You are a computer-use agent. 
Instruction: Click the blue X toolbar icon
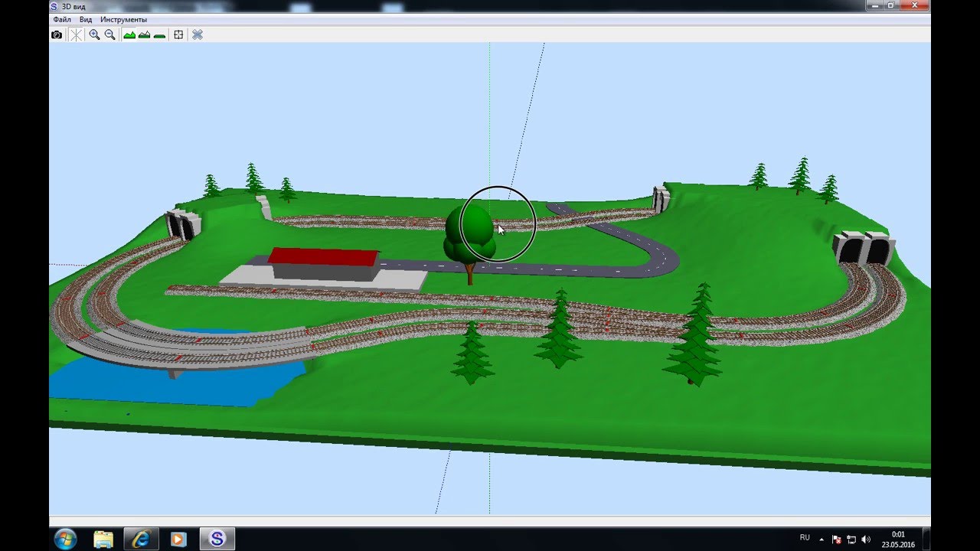pyautogui.click(x=198, y=34)
